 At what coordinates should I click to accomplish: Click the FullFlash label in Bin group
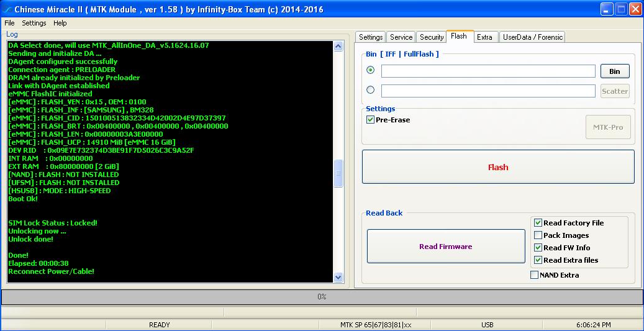point(419,54)
